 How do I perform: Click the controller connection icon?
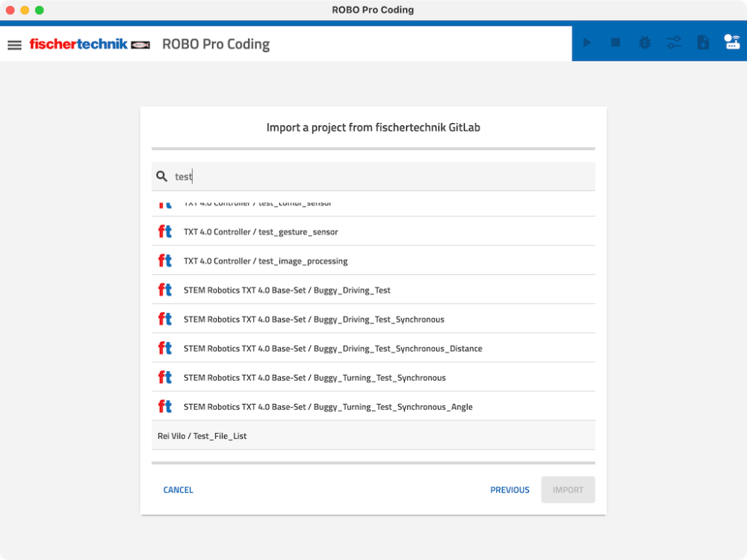point(732,43)
